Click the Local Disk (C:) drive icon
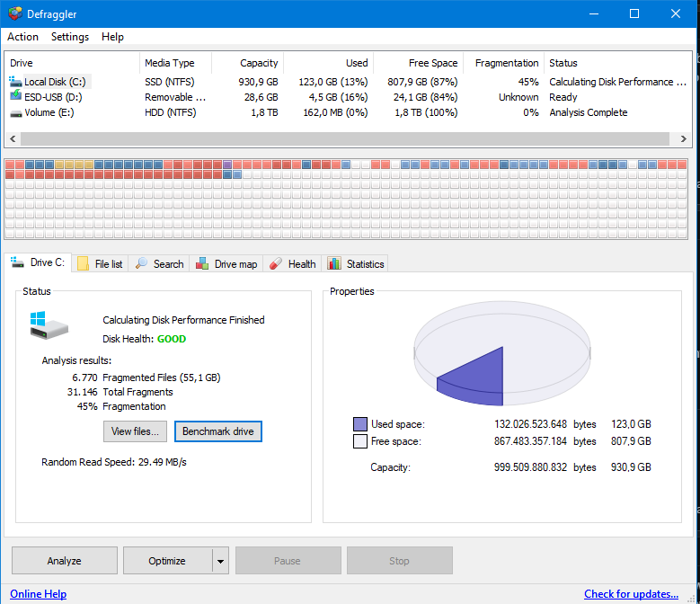The width and height of the screenshot is (700, 604). [x=15, y=82]
